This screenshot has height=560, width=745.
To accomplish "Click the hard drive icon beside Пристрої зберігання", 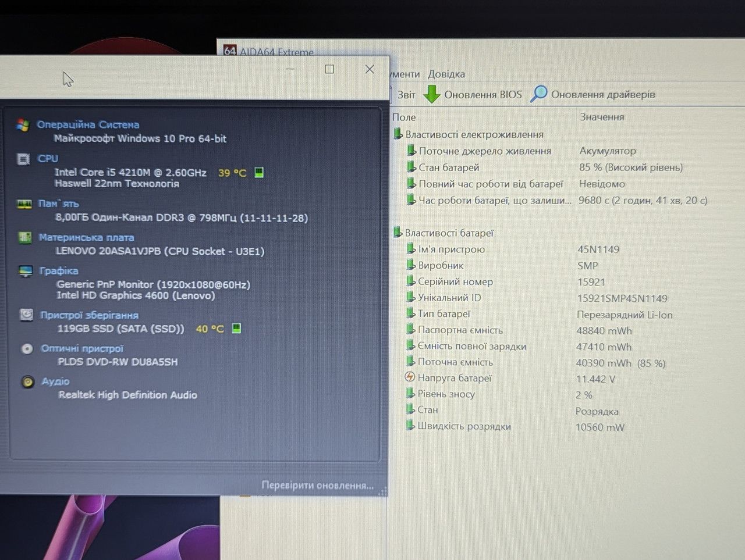I will 26,315.
